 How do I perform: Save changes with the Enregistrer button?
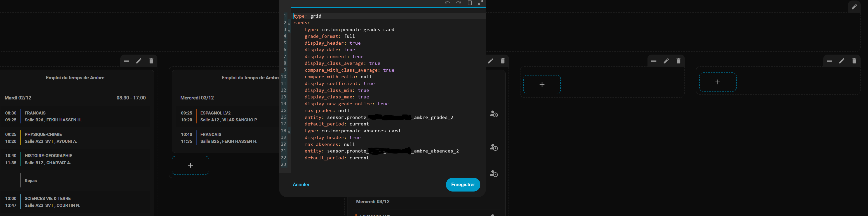(x=463, y=185)
